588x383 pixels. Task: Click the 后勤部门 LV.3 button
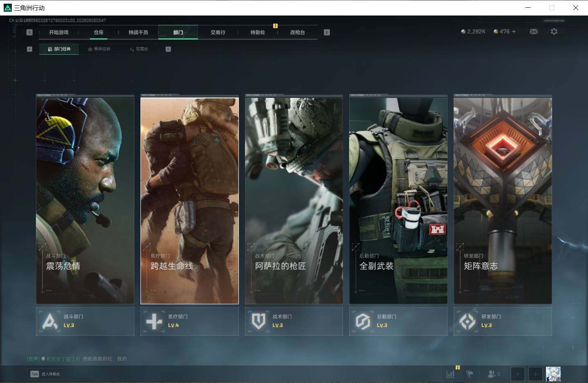398,321
